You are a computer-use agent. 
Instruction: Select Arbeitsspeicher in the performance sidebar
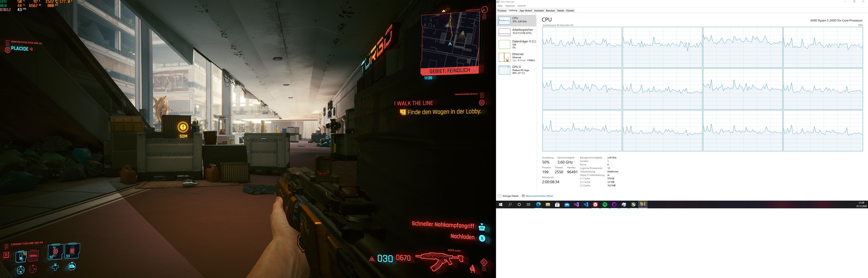517,32
